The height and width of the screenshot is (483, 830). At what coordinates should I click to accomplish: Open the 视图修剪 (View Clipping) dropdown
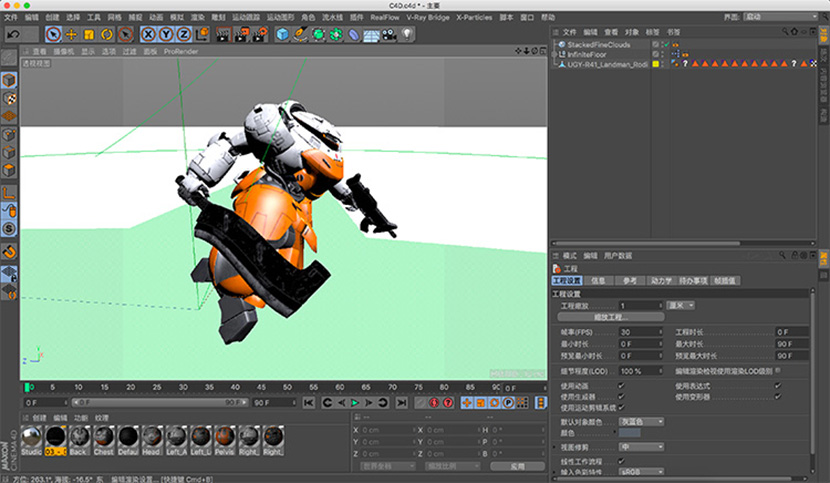point(641,447)
